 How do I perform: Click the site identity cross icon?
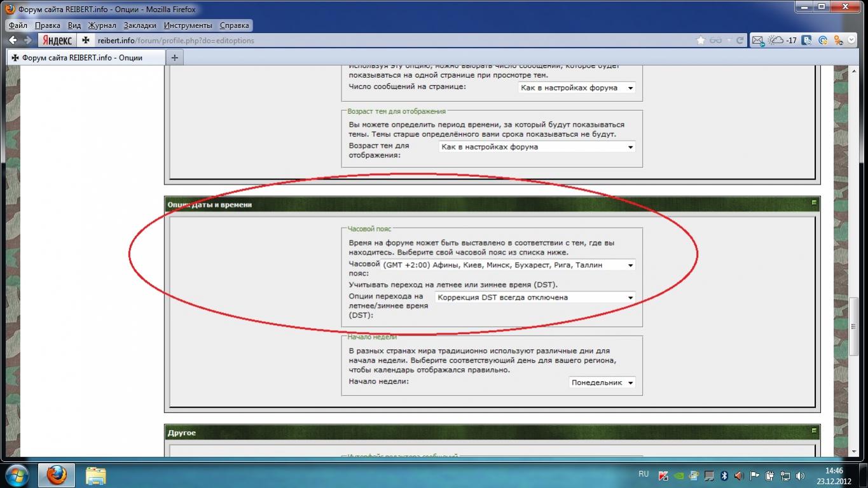[86, 40]
